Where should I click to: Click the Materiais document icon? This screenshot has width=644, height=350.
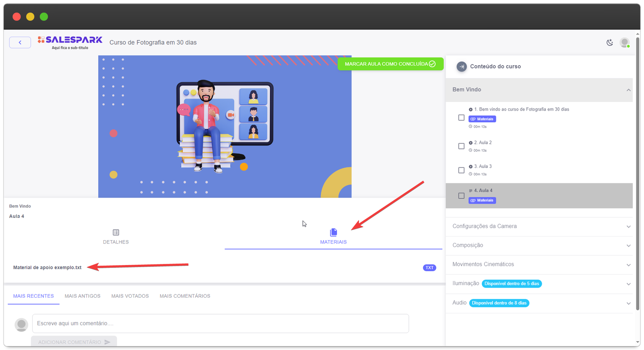click(333, 233)
